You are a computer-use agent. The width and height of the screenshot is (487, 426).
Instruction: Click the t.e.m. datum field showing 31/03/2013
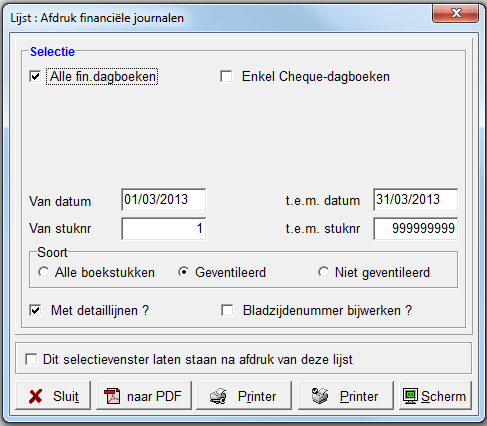(415, 200)
